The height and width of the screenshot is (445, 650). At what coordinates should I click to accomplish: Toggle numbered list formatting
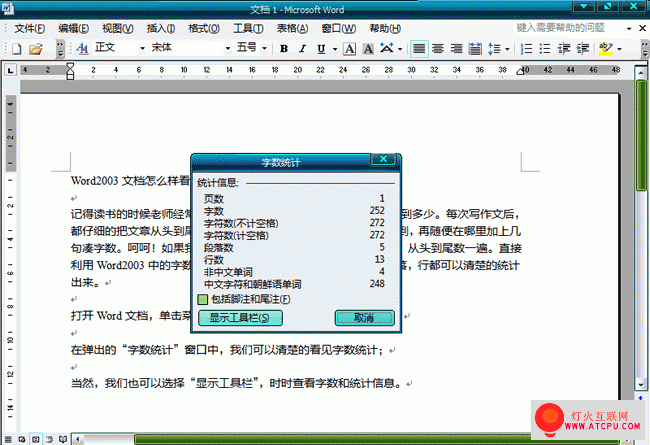click(x=526, y=49)
